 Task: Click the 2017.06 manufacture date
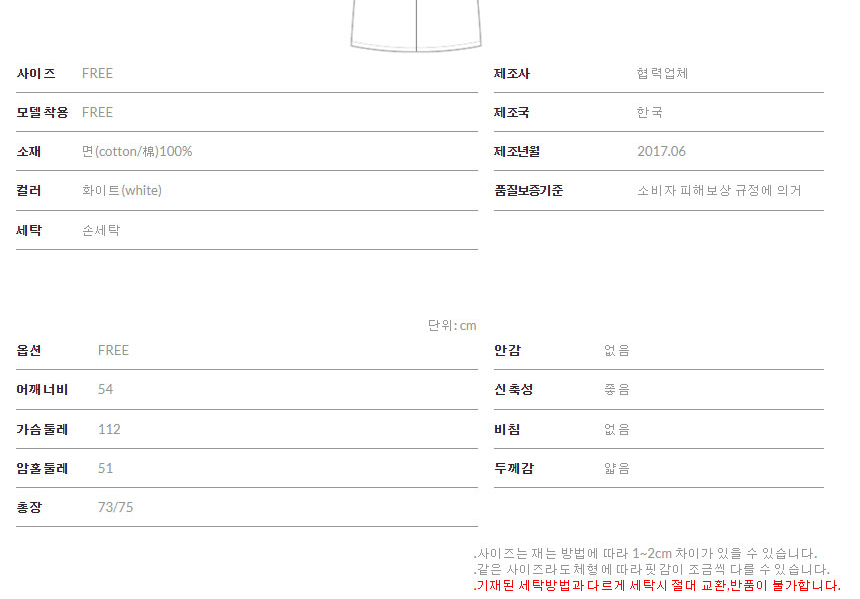(661, 152)
